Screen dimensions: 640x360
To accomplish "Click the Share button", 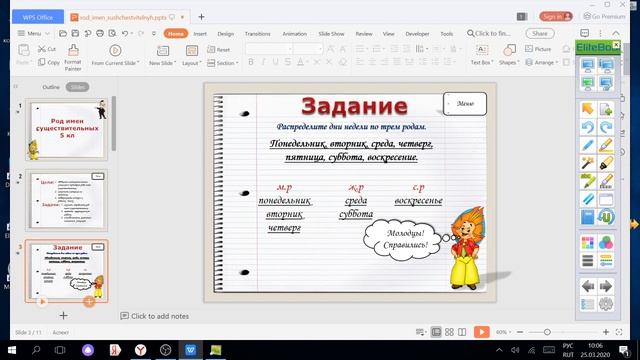I will click(540, 33).
